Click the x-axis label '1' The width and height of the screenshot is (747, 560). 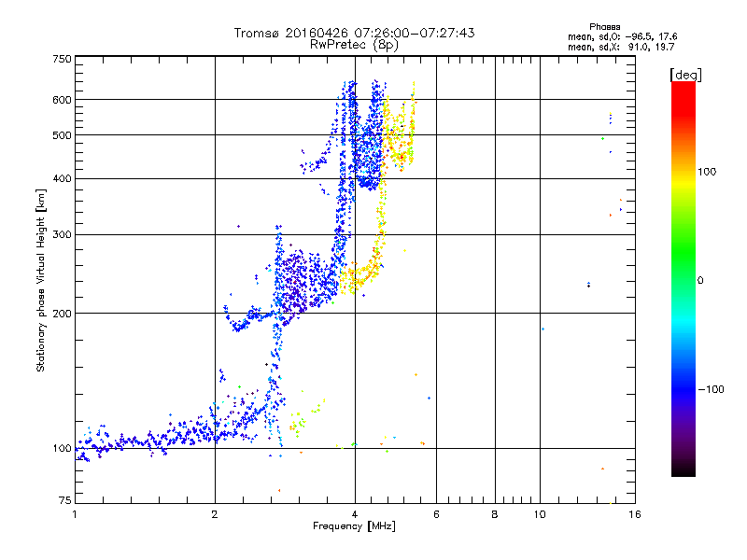tap(75, 514)
